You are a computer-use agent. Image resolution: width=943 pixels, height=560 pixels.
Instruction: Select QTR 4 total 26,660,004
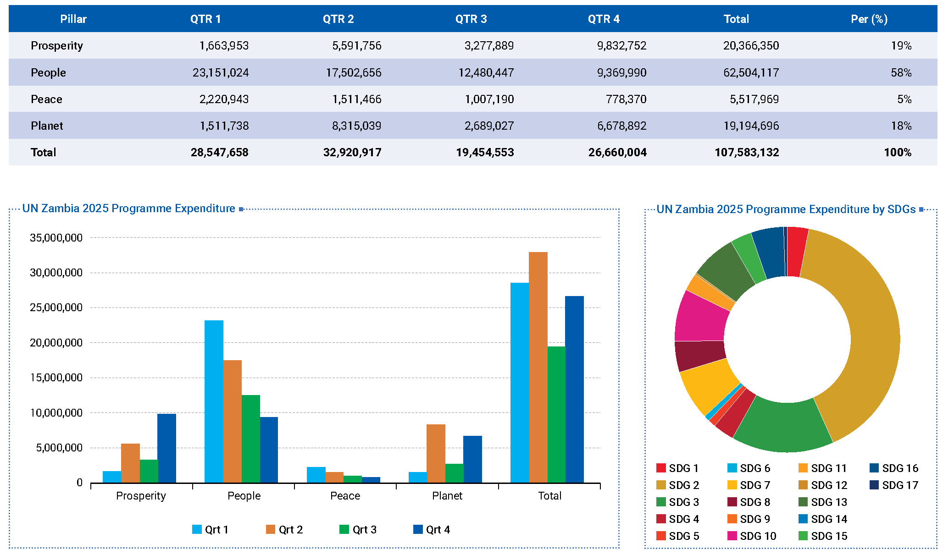click(617, 152)
